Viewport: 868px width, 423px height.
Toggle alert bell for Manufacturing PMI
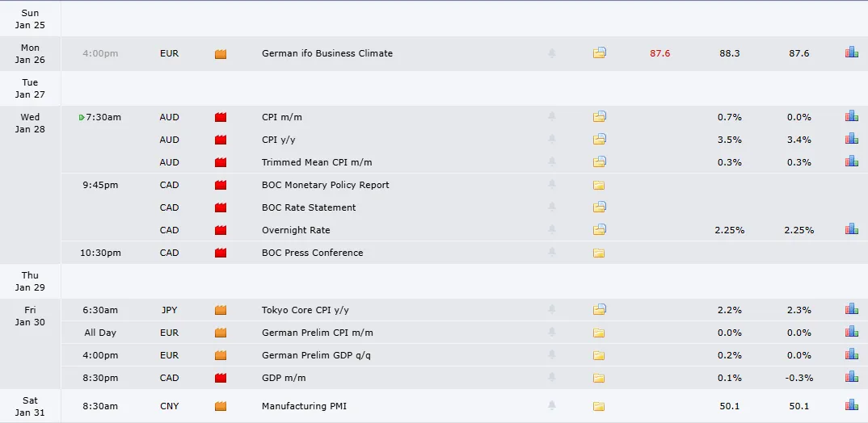coord(552,406)
